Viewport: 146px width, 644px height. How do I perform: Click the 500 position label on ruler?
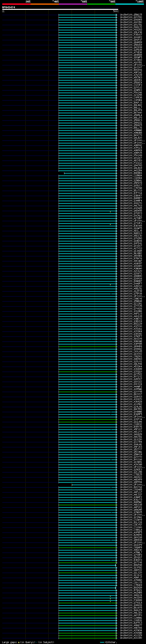[x=115, y=11]
